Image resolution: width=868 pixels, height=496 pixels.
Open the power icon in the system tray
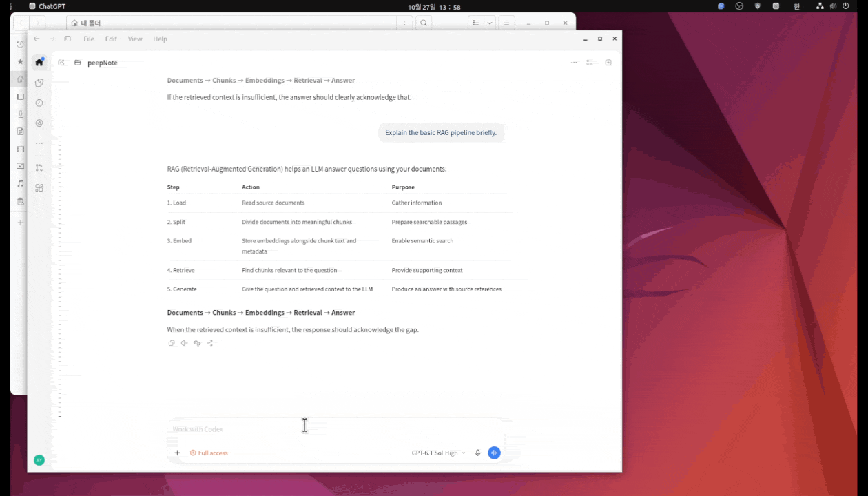click(x=846, y=6)
